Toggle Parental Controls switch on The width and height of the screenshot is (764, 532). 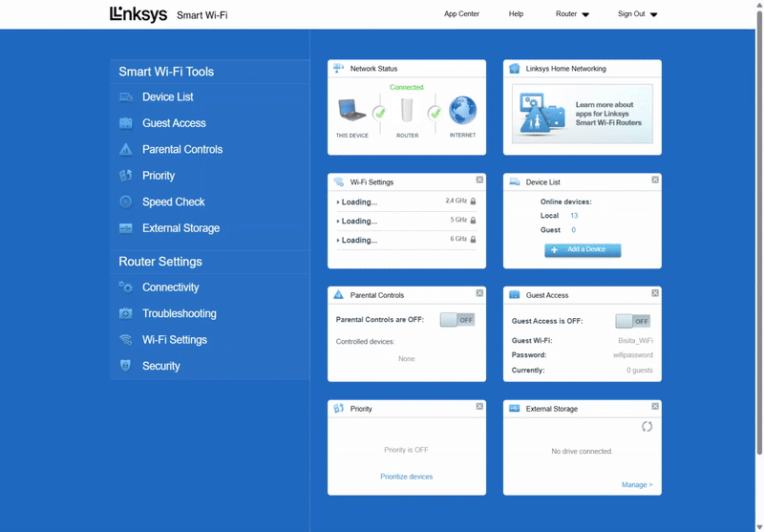coord(457,320)
